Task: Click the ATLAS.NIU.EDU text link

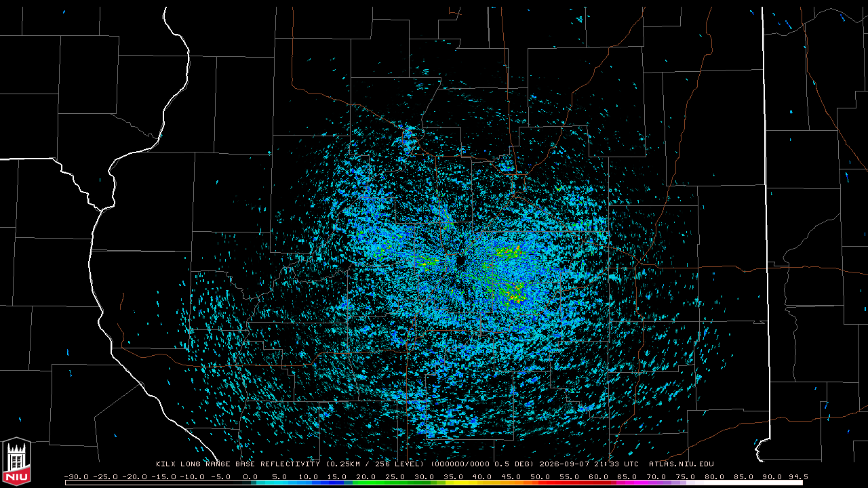Action: [x=682, y=464]
